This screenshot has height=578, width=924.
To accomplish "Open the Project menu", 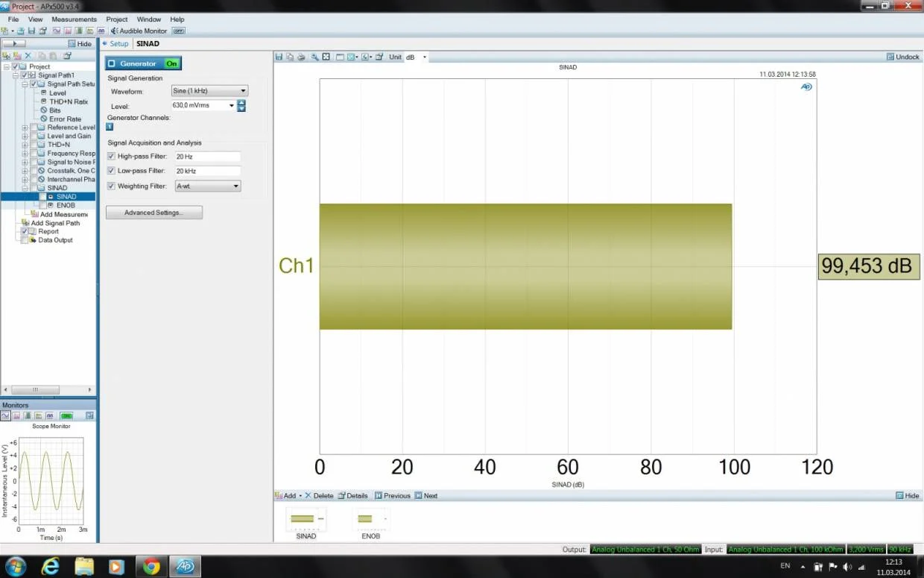I will 116,19.
